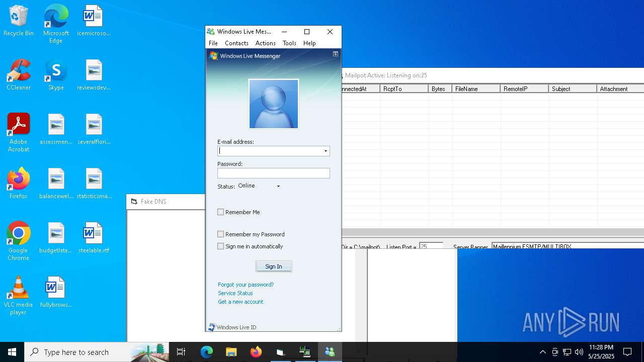This screenshot has width=644, height=362.
Task: Click FileName column header in Mailpot
Action: [x=476, y=89]
